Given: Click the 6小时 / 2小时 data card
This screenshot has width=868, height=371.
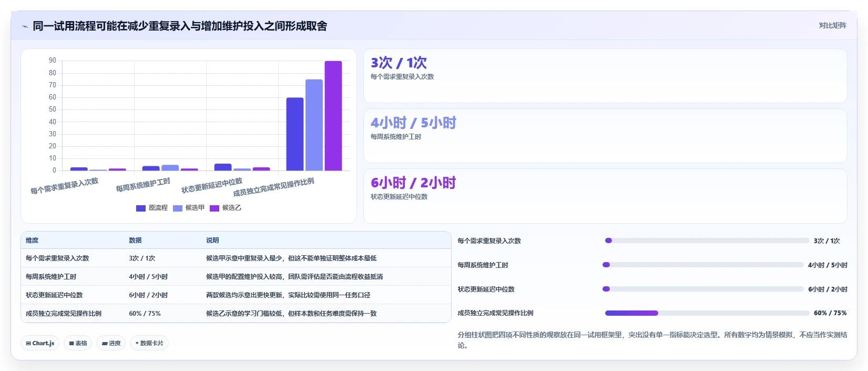Looking at the screenshot, I should pyautogui.click(x=605, y=196).
